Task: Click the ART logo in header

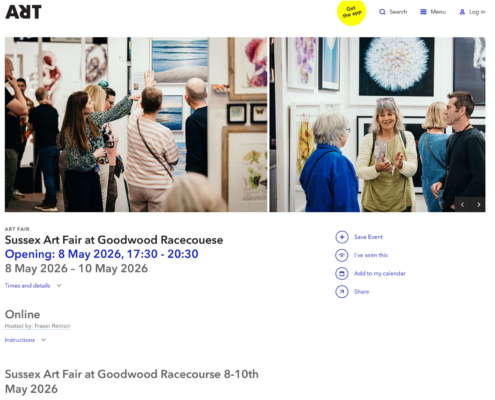Action: pyautogui.click(x=23, y=12)
